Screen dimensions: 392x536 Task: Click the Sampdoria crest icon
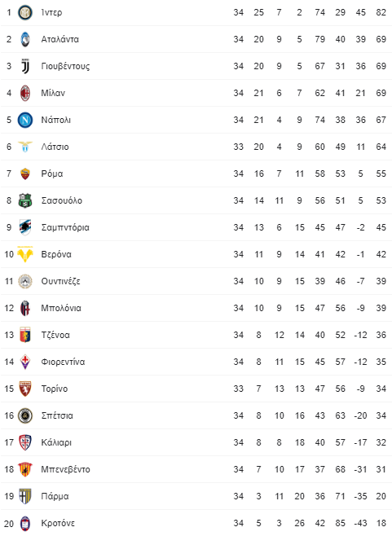click(x=25, y=227)
